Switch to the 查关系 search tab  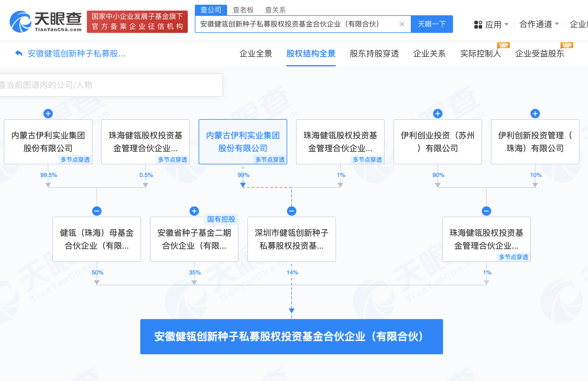click(x=275, y=10)
